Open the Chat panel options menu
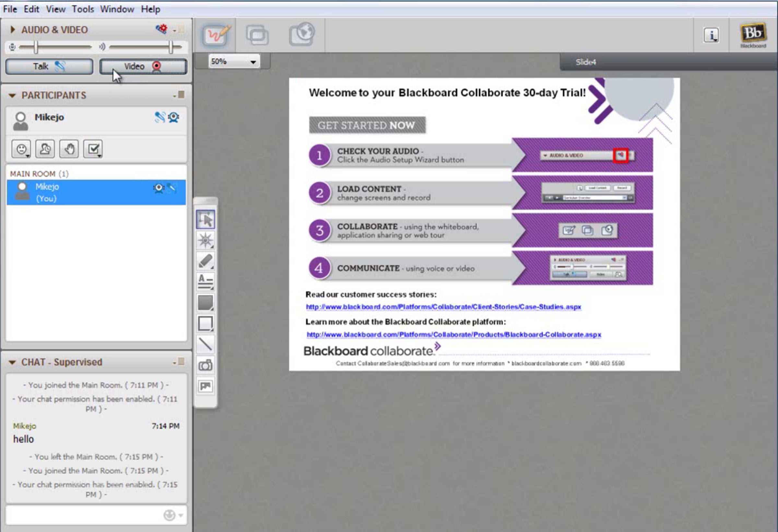Viewport: 778px width, 532px height. click(179, 362)
